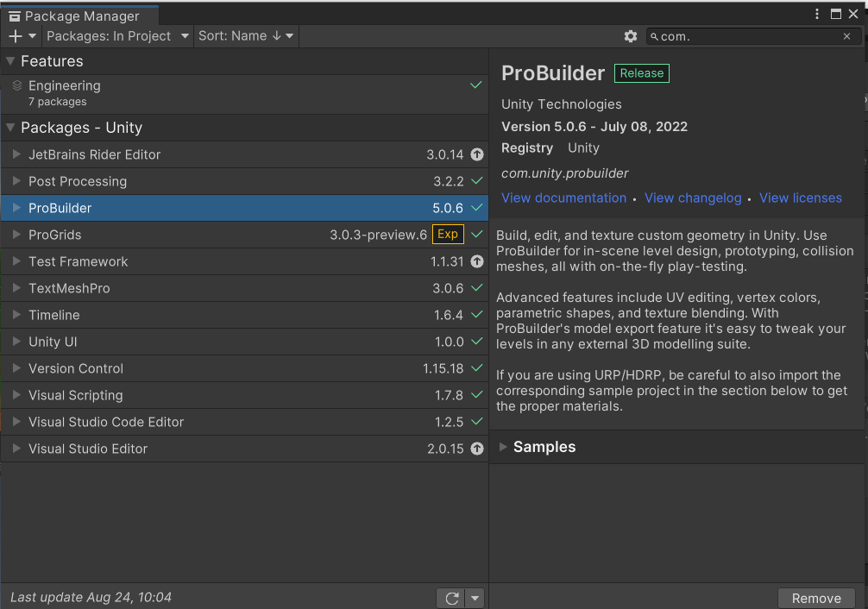The height and width of the screenshot is (609, 868).
Task: Click the installed checkmark for Visual Scripting
Action: [x=476, y=395]
